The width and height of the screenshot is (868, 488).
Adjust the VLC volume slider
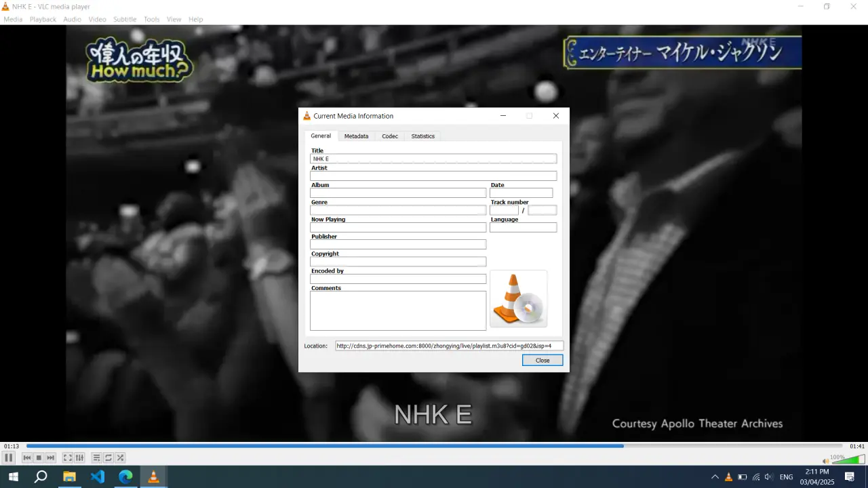pyautogui.click(x=848, y=460)
